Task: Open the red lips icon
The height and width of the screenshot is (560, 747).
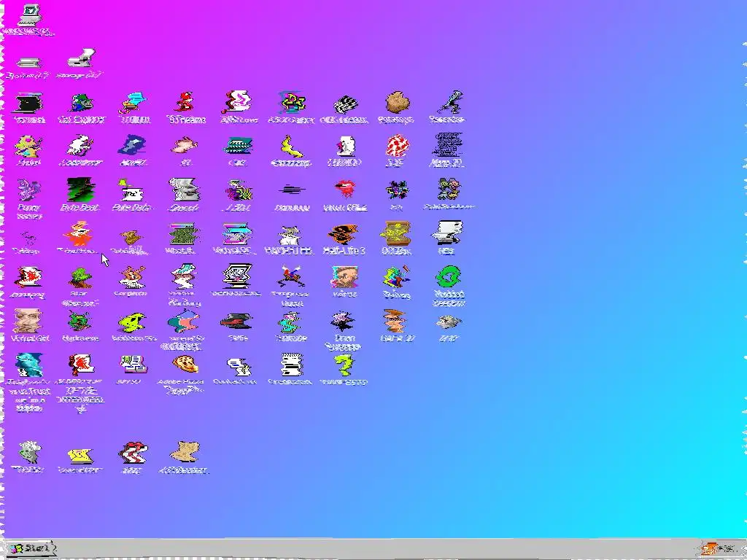Action: point(345,188)
